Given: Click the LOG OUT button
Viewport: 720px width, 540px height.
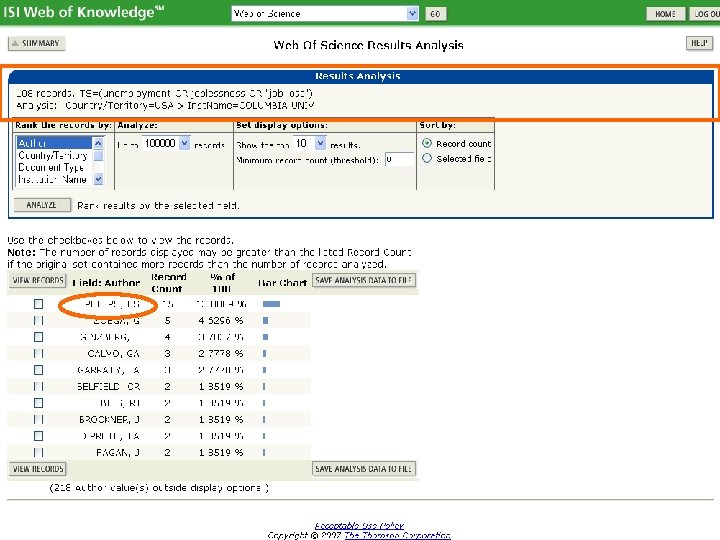Looking at the screenshot, I should tap(705, 14).
